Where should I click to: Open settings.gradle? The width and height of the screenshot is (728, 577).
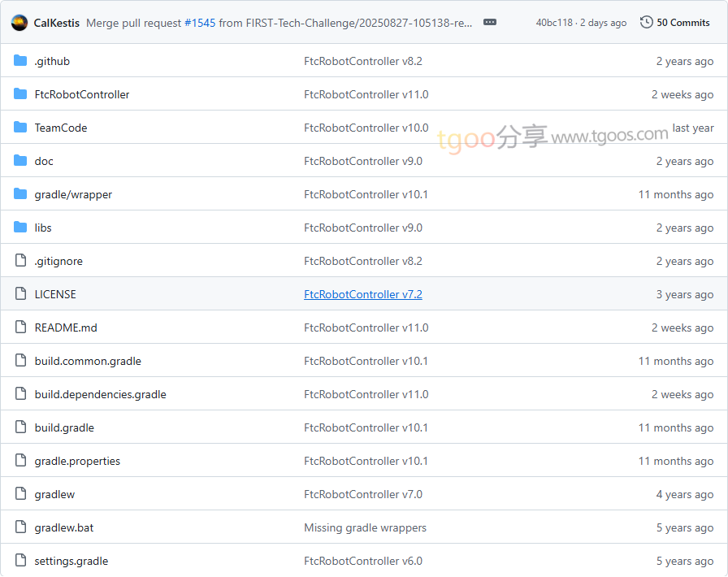point(71,562)
